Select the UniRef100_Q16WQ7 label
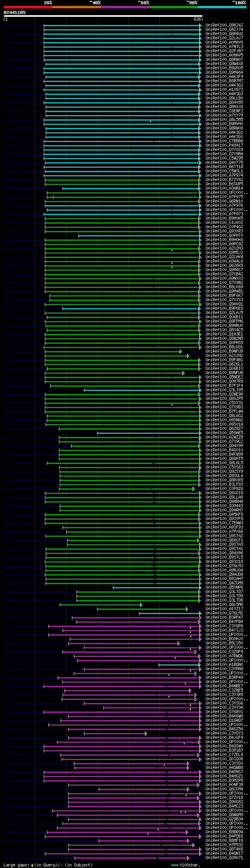The width and height of the screenshot is (250, 868). point(224,720)
